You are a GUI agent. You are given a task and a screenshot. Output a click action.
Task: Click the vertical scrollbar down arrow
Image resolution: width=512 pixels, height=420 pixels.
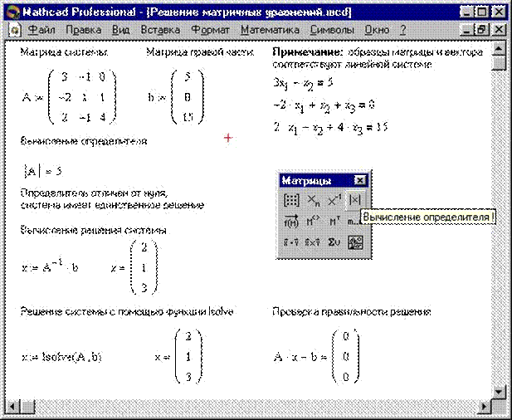point(498,391)
